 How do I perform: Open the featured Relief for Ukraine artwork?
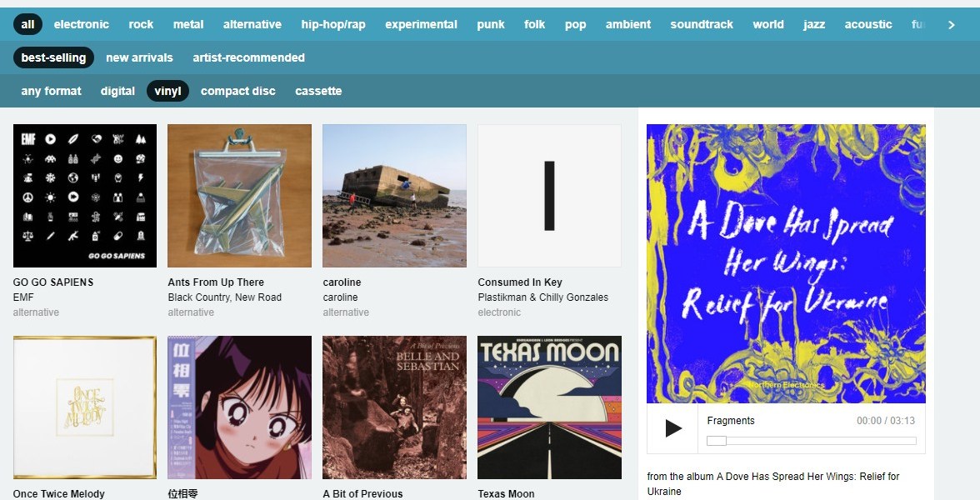[786, 263]
